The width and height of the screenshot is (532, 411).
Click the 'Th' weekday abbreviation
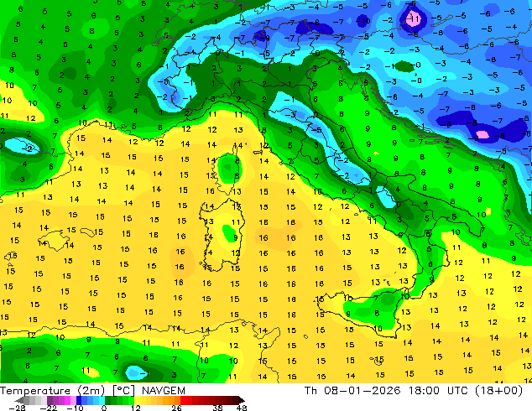pyautogui.click(x=310, y=391)
